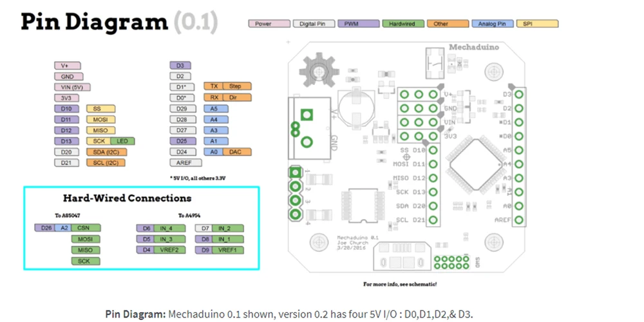Click the IN_2 label beside D7
This screenshot has height=322, width=644.
228,229
